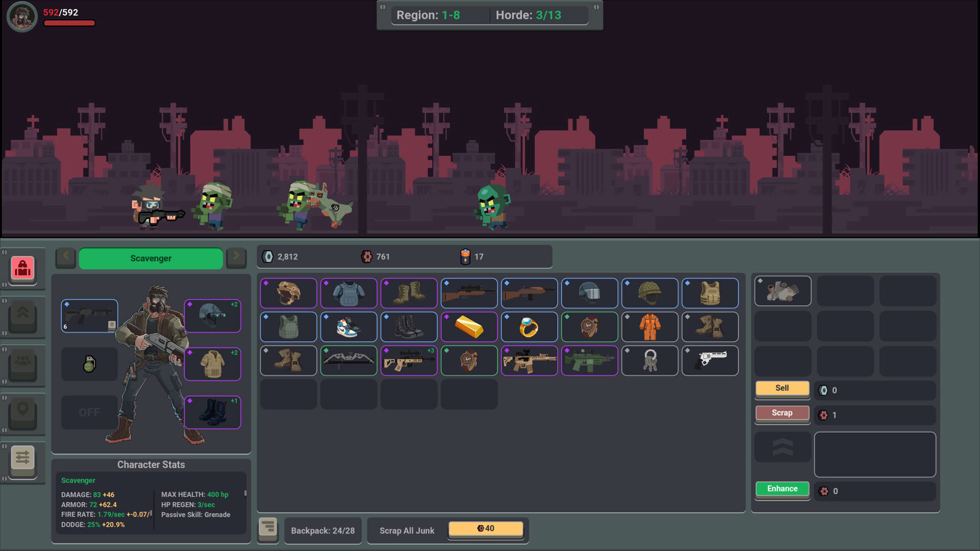980x551 pixels.
Task: Click the Sell button
Action: pos(782,388)
